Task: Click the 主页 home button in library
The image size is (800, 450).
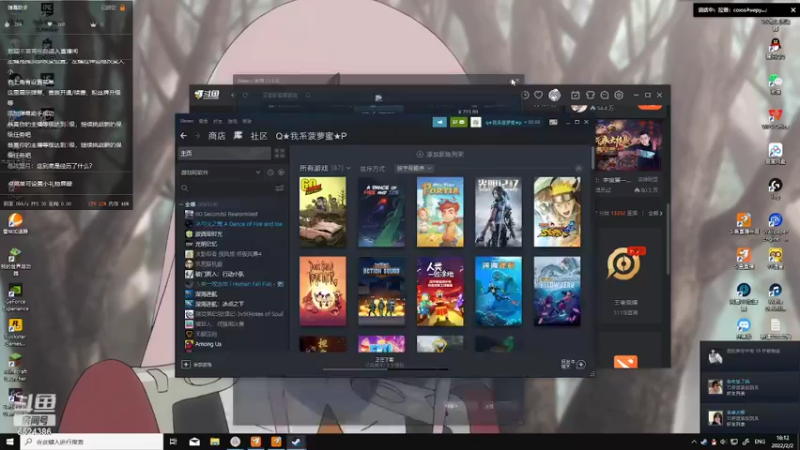Action: tap(224, 153)
